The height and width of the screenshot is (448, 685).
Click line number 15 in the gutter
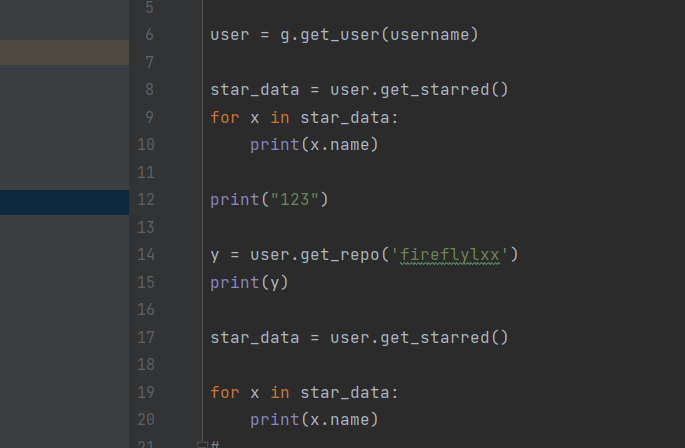146,282
